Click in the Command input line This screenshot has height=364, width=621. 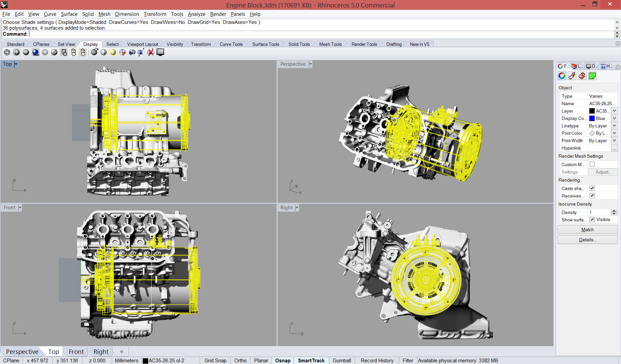point(304,34)
